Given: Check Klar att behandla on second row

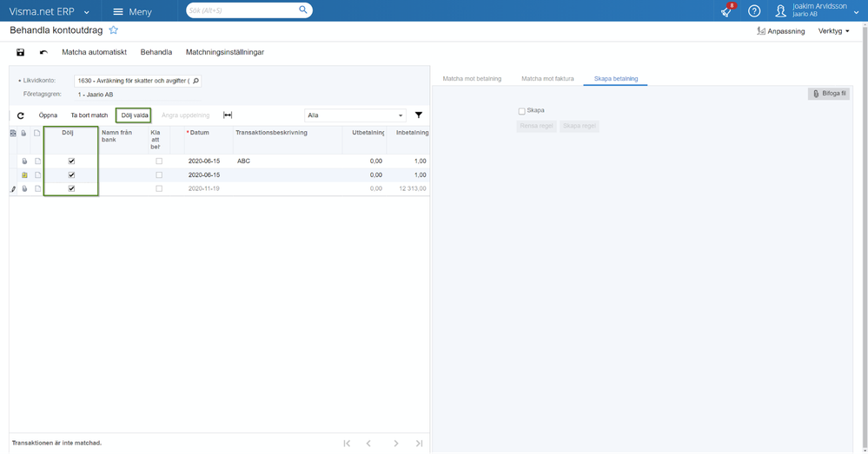Looking at the screenshot, I should click(x=159, y=174).
